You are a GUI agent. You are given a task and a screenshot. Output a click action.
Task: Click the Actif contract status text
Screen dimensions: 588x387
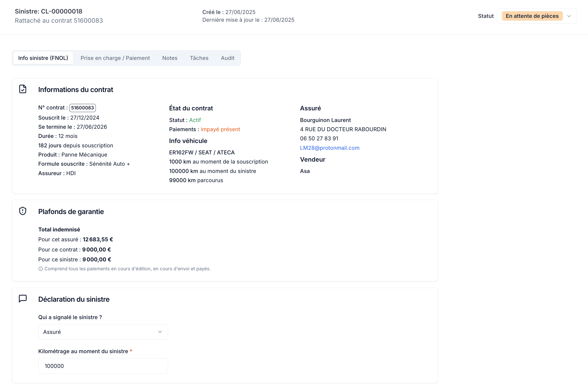[x=195, y=120]
